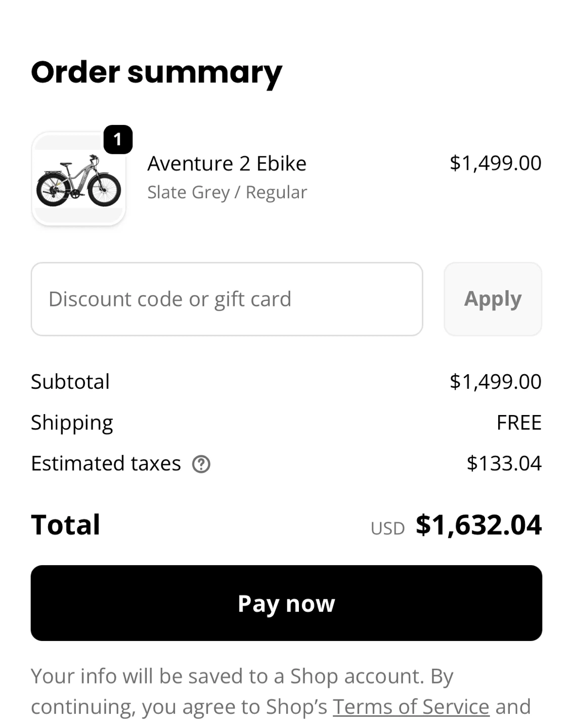Click the Total label
This screenshot has width=573, height=728.
[x=66, y=525]
